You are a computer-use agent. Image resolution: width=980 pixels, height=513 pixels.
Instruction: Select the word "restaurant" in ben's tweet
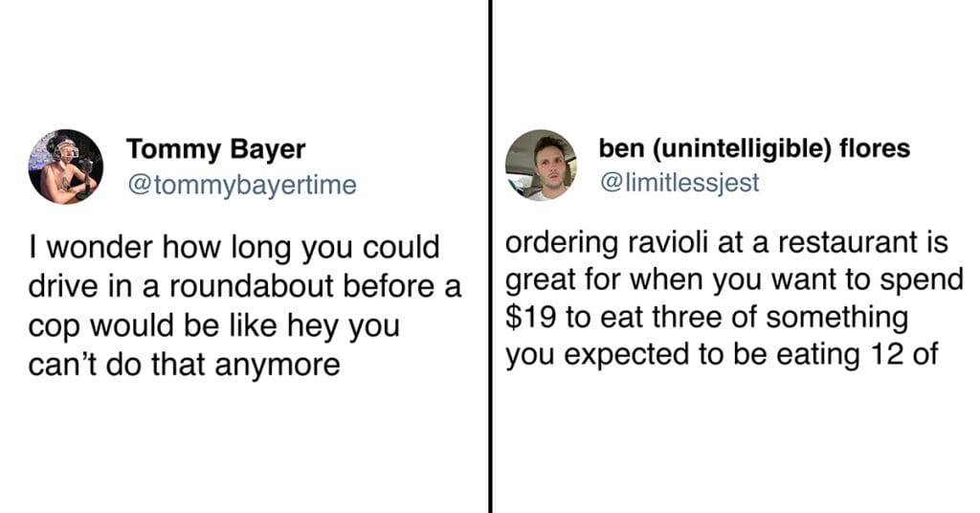[843, 242]
